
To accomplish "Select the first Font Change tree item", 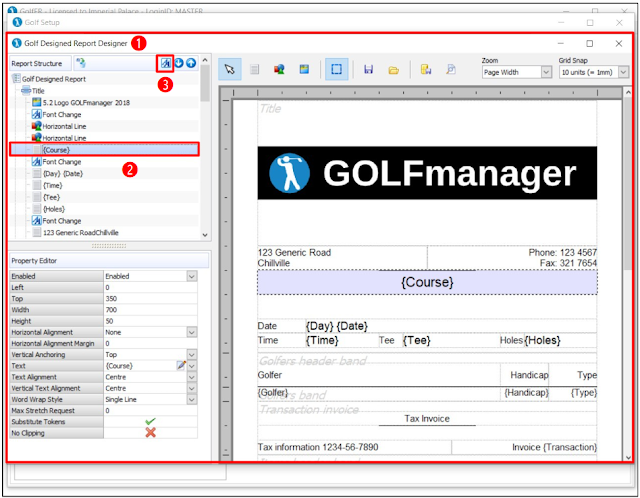I will tap(62, 114).
